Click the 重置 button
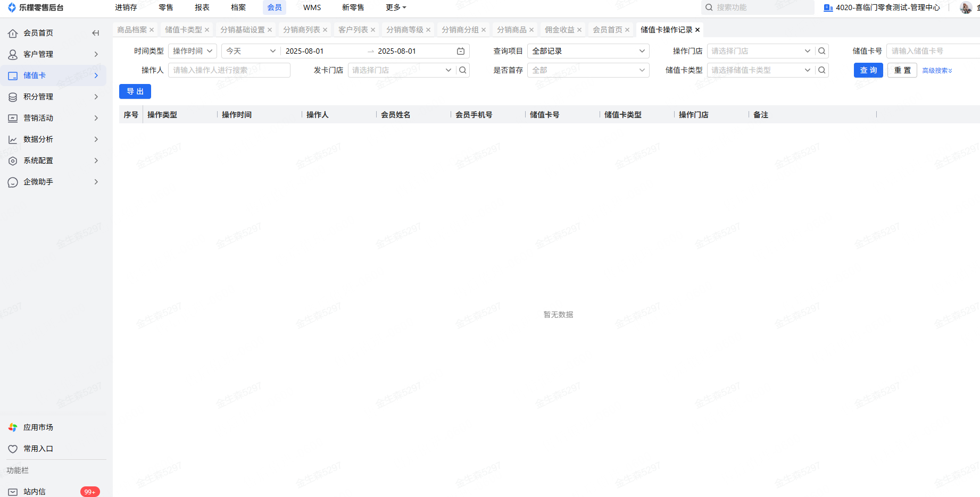 (x=902, y=70)
